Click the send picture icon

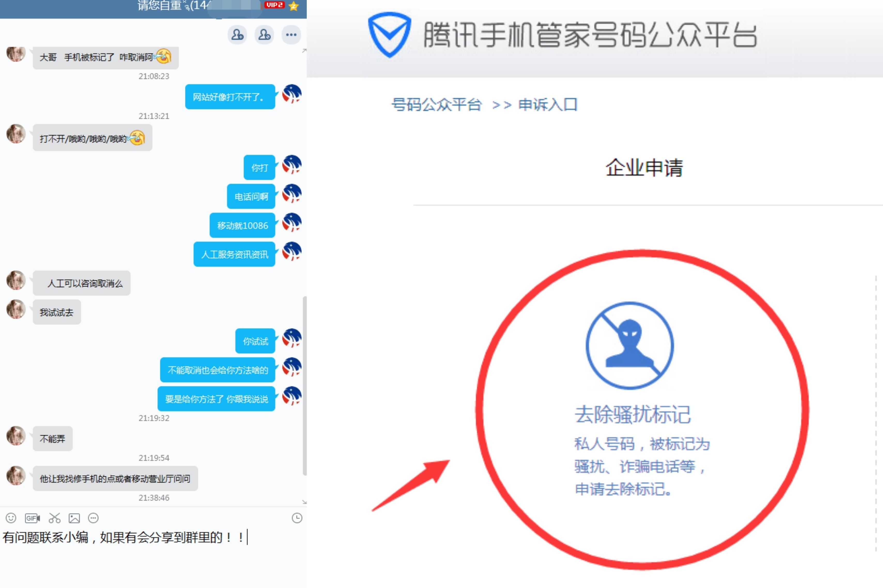[x=74, y=518]
